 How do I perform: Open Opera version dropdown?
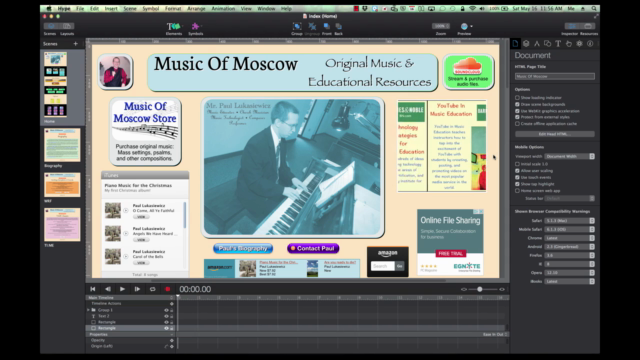pos(569,273)
